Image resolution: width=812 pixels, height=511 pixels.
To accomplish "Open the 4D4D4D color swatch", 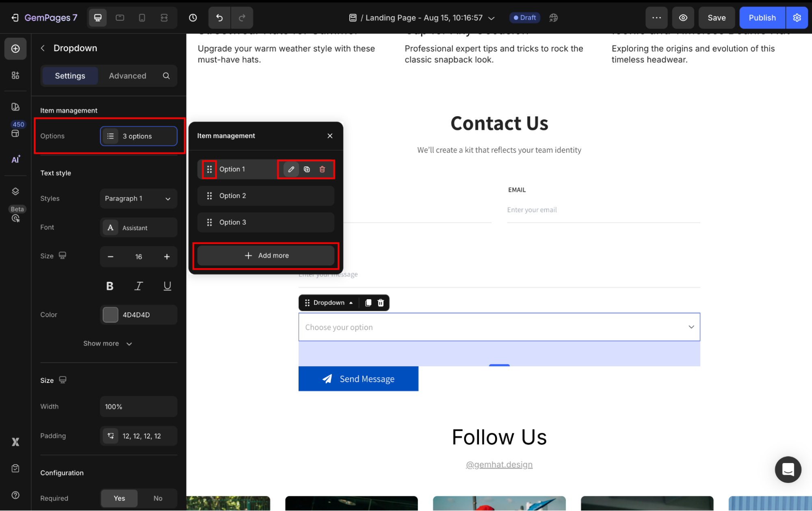I will (x=110, y=315).
